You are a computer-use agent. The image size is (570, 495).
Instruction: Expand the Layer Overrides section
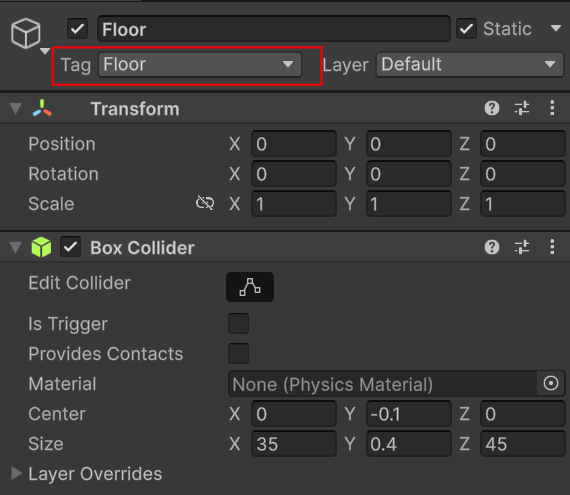pyautogui.click(x=16, y=474)
